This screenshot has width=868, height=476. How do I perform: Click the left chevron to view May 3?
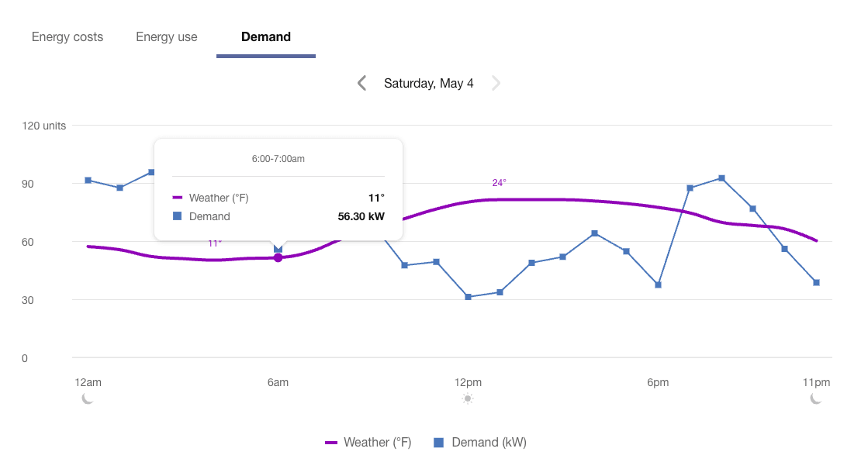[361, 82]
